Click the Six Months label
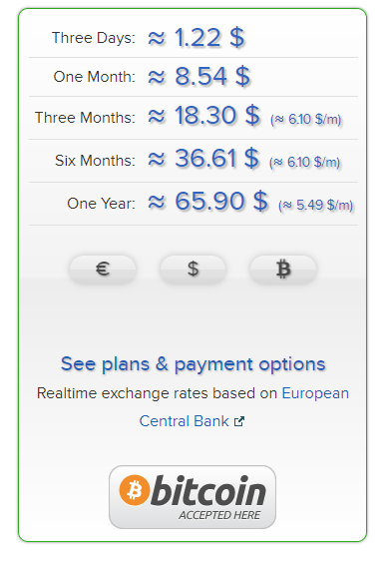 tap(95, 161)
